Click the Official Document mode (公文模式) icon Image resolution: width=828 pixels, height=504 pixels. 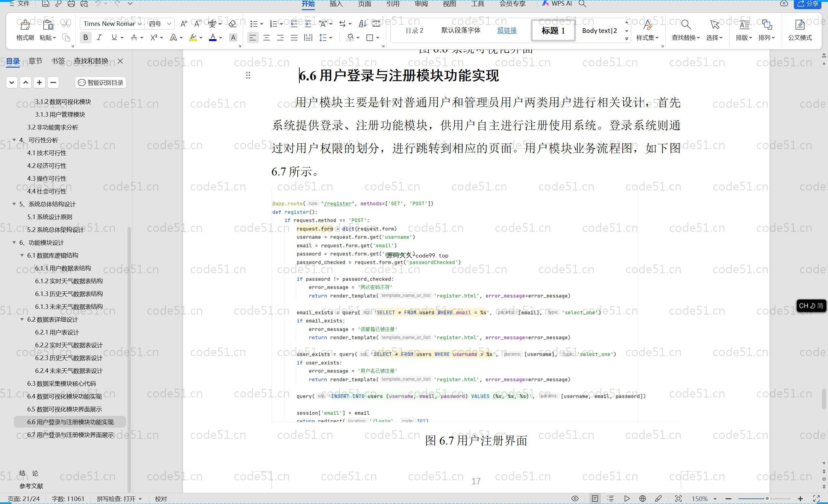click(x=800, y=25)
